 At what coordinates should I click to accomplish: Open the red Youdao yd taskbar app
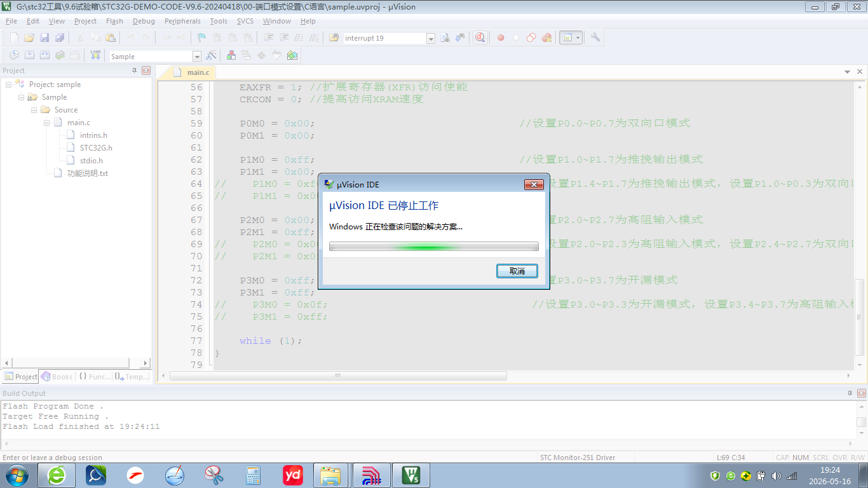(x=293, y=475)
